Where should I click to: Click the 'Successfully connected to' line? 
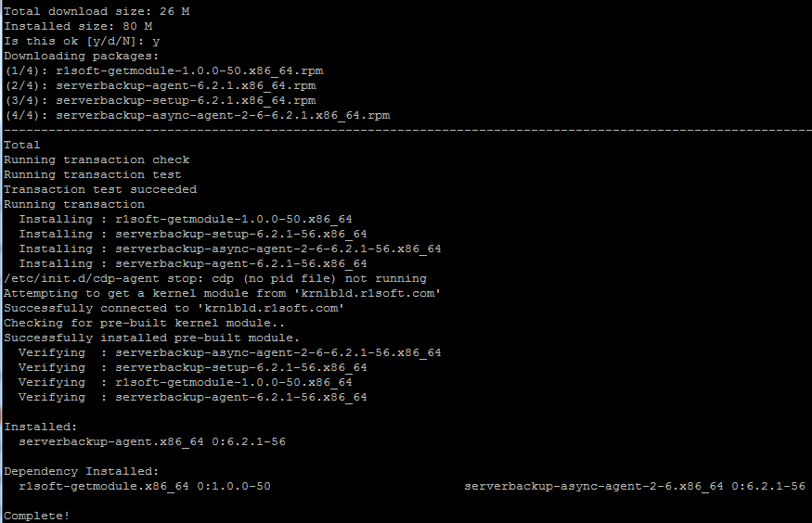[x=174, y=308]
